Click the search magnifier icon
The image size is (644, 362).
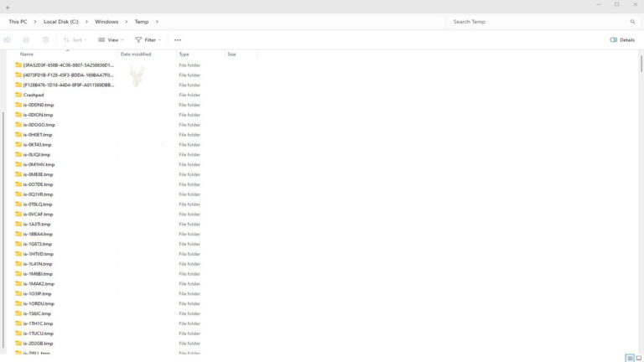click(x=632, y=22)
